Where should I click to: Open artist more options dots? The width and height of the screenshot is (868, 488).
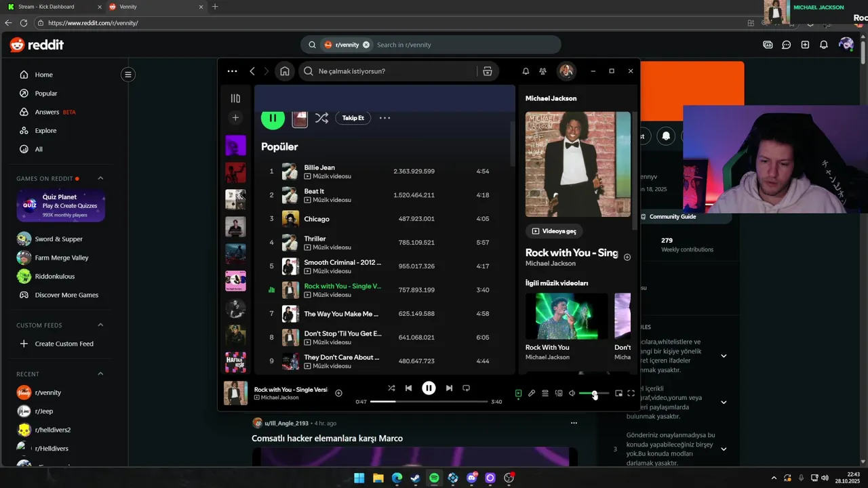pyautogui.click(x=384, y=118)
